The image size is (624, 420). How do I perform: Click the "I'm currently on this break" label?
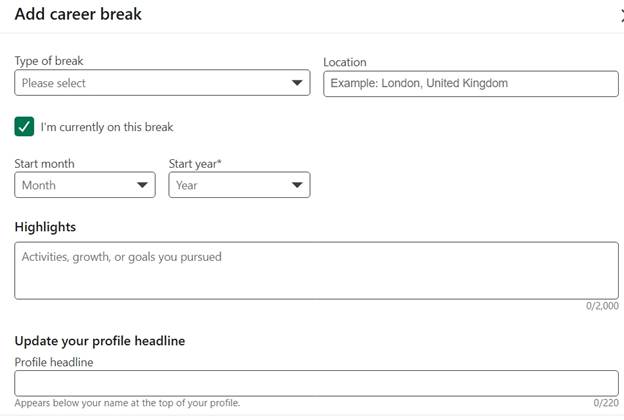pos(107,127)
